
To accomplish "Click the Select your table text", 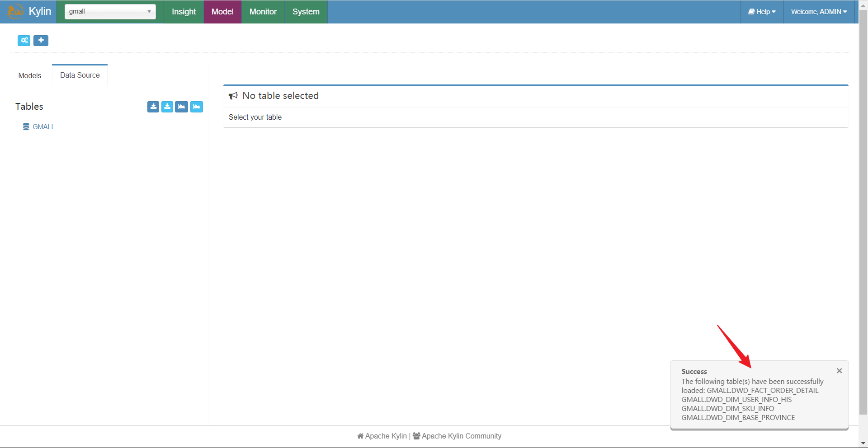I will [255, 117].
